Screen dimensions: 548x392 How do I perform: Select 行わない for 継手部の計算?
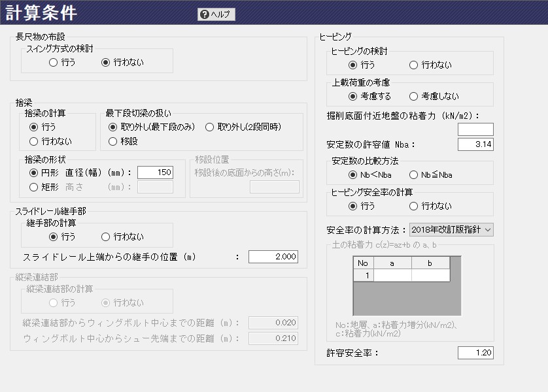(122, 237)
